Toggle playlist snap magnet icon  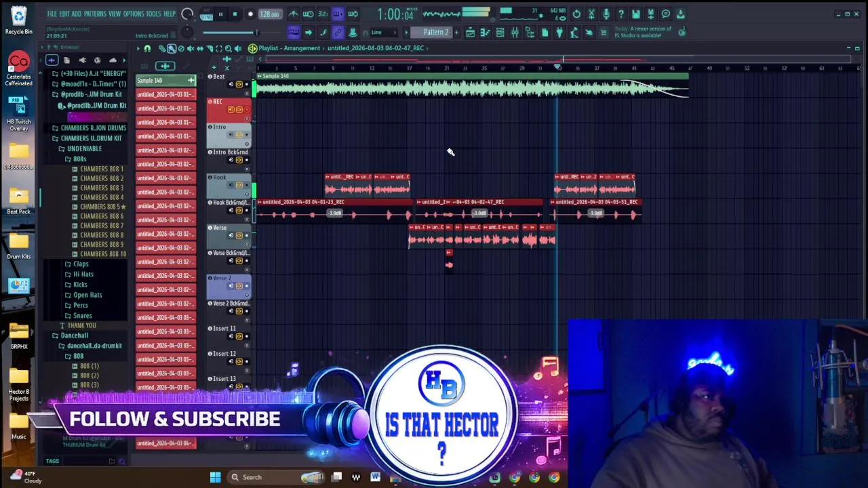coord(147,48)
